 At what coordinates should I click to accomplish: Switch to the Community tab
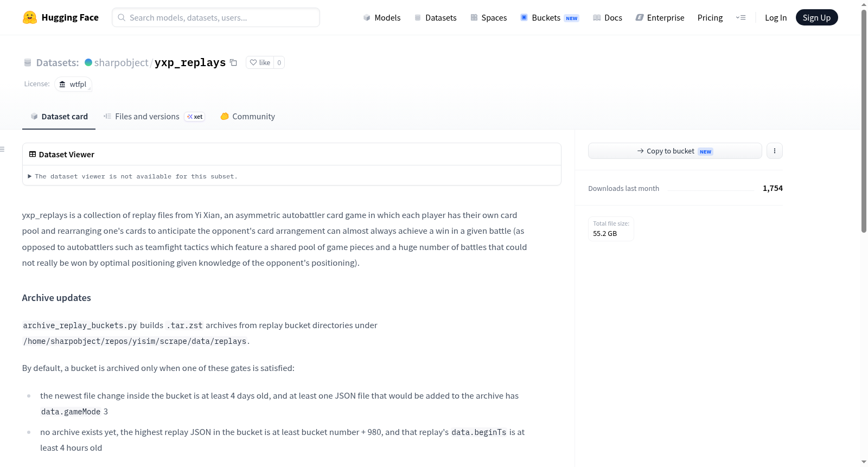coord(248,116)
